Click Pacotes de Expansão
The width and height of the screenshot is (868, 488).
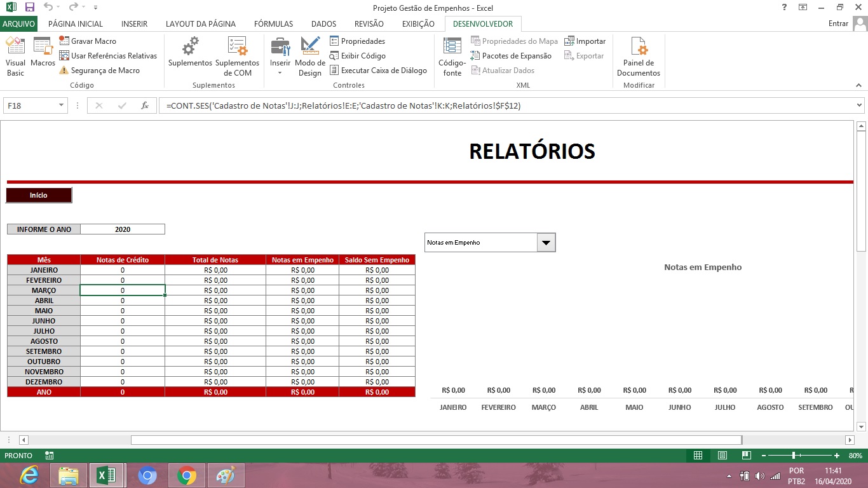point(511,56)
